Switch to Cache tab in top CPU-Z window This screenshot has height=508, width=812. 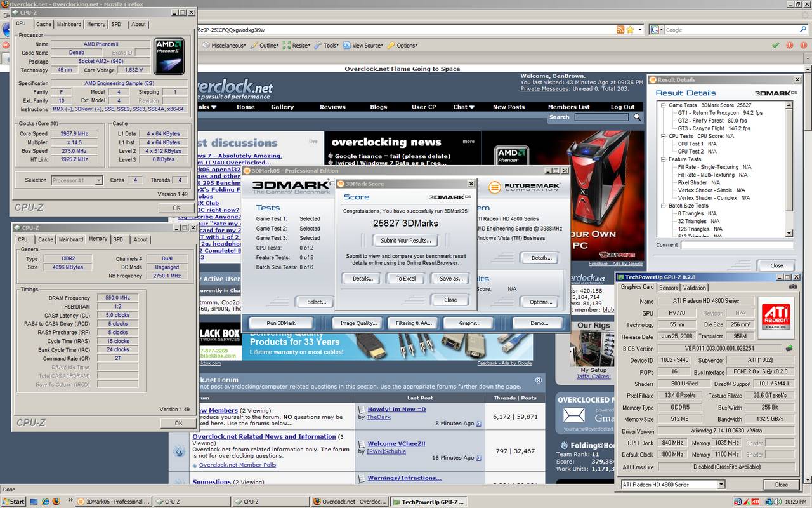pyautogui.click(x=43, y=24)
